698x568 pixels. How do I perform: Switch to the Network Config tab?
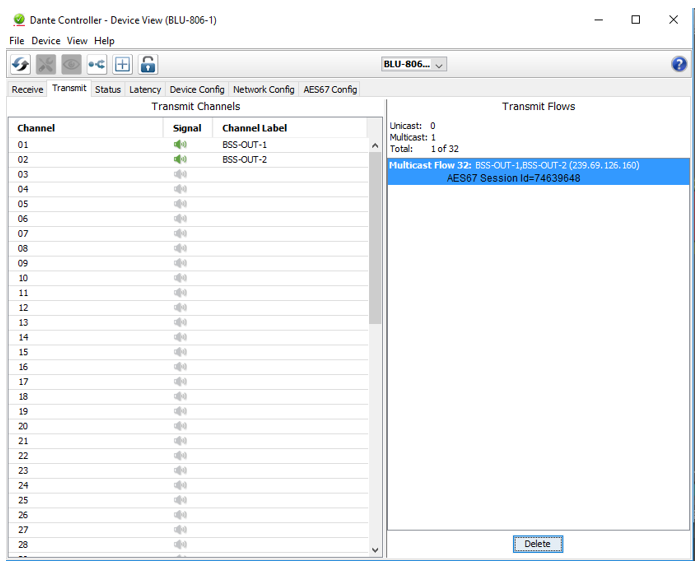[x=264, y=89]
